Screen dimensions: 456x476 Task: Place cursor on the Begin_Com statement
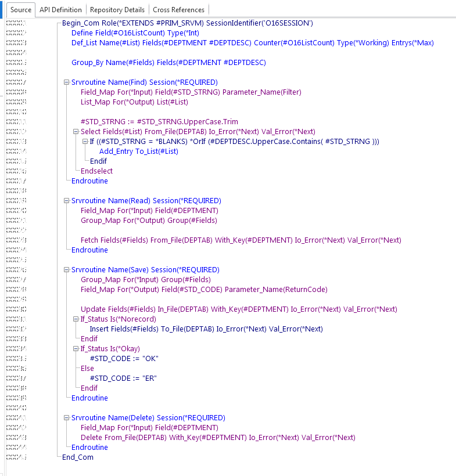(x=187, y=23)
